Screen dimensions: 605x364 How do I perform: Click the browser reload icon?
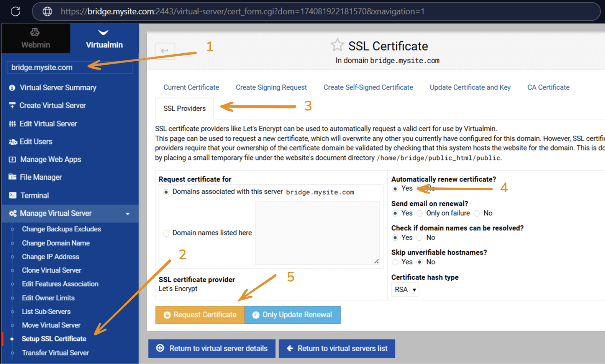(15, 11)
